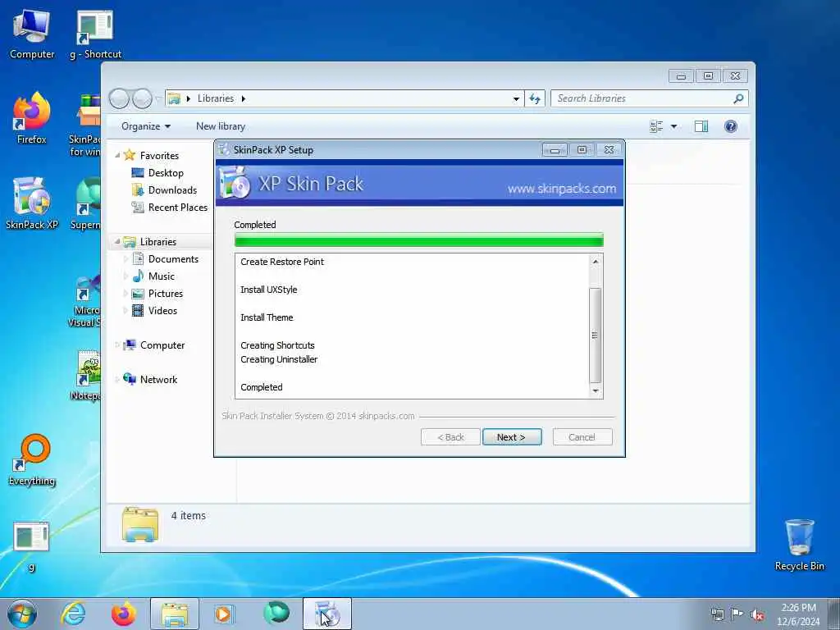Open Windows Media Player from the taskbar
Image resolution: width=840 pixels, height=630 pixels.
[x=224, y=614]
